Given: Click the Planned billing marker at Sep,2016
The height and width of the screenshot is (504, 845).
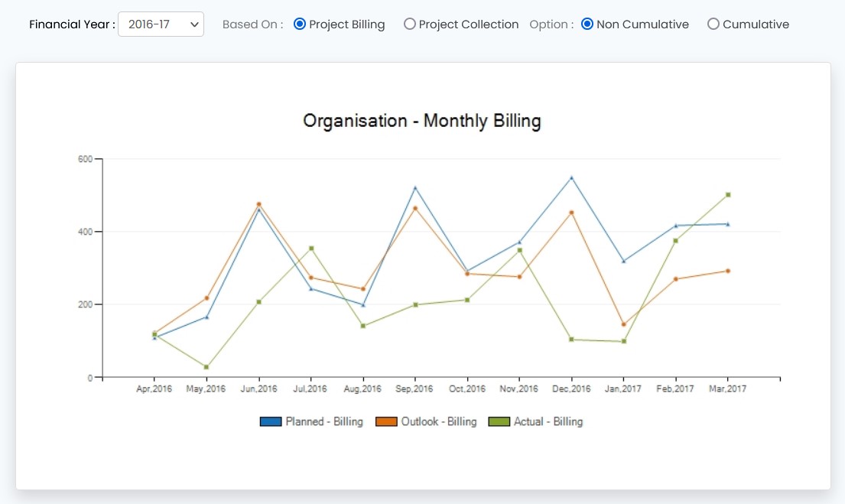Looking at the screenshot, I should pos(415,187).
